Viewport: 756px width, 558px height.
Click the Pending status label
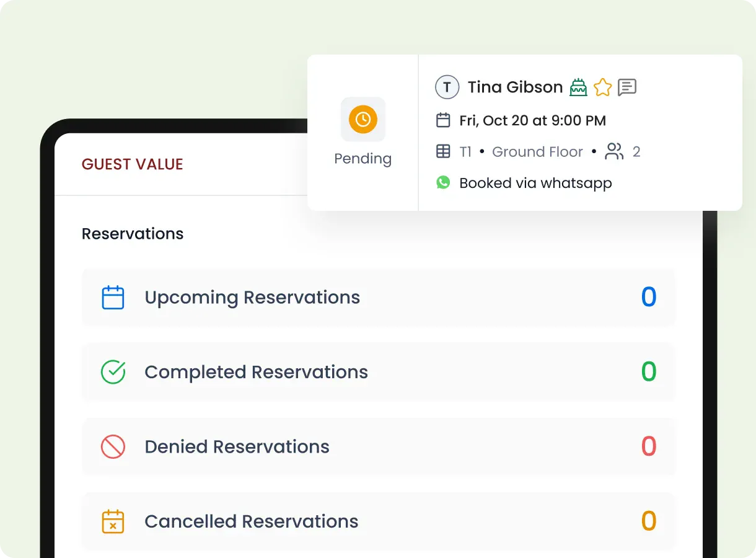(363, 159)
